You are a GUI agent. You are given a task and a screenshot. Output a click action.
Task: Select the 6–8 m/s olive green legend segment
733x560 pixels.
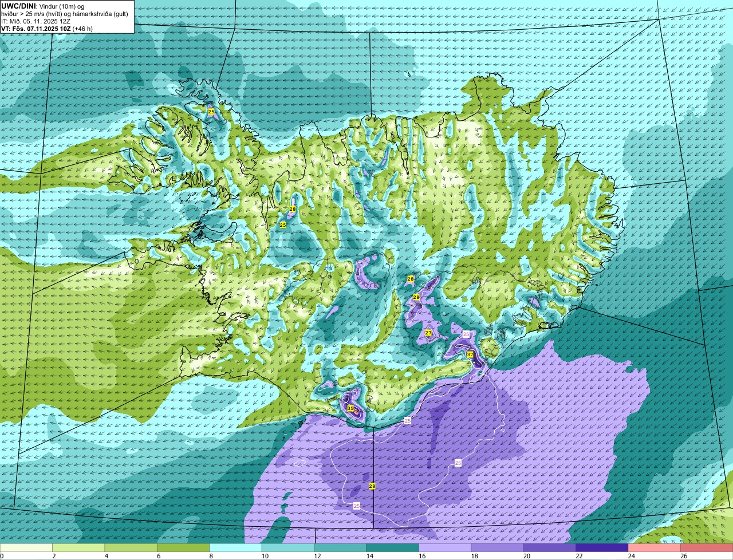point(183,547)
